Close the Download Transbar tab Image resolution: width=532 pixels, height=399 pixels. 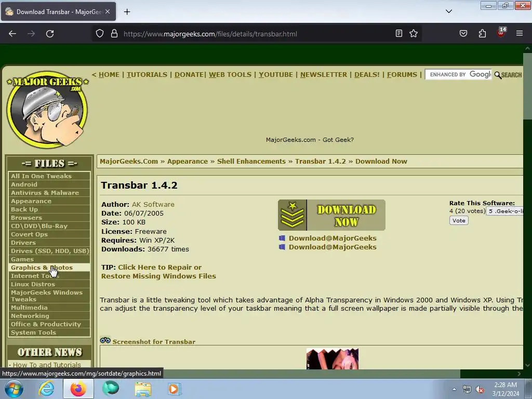pyautogui.click(x=108, y=11)
